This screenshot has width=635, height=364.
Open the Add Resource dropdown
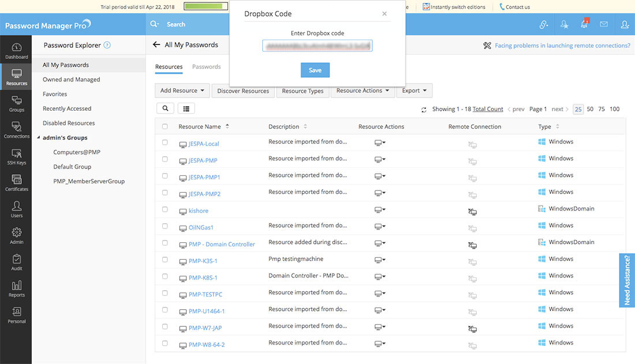click(182, 91)
